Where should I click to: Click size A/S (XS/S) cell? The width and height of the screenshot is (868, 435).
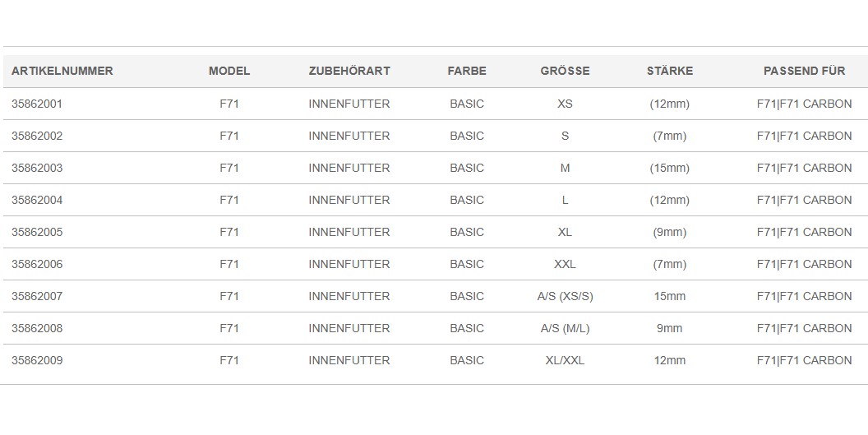(565, 297)
